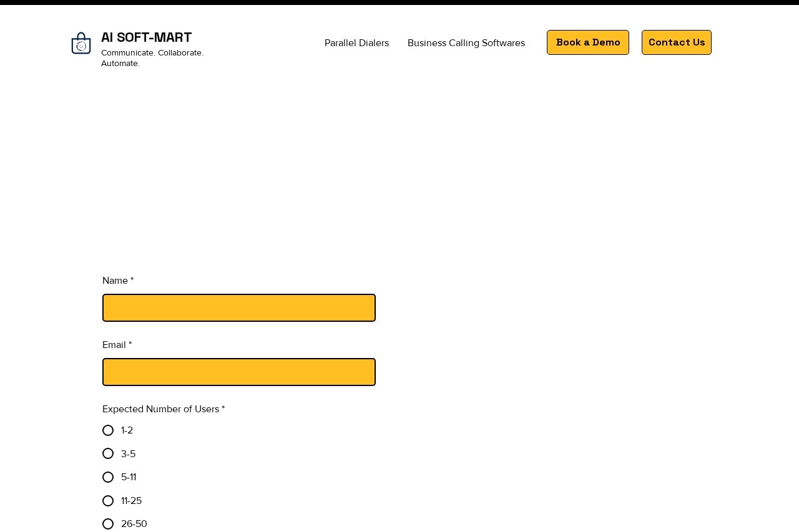Click inside the Name input field
This screenshot has height=532, width=799.
pyautogui.click(x=239, y=307)
